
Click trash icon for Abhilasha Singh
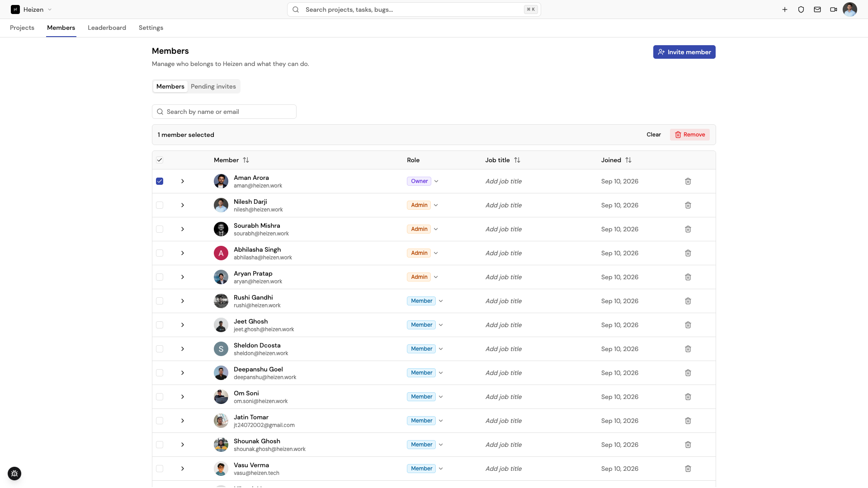(688, 253)
